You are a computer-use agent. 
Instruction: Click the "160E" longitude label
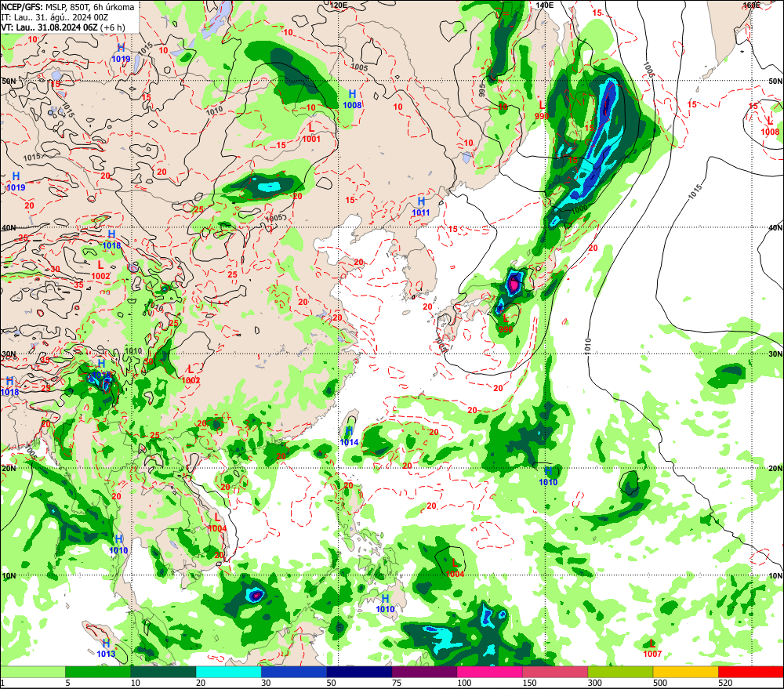click(751, 5)
